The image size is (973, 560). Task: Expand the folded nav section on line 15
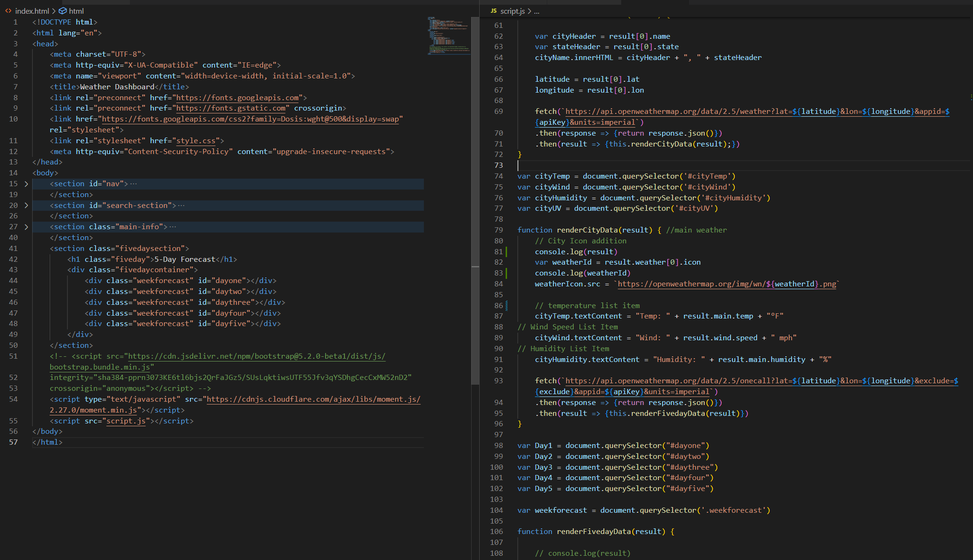click(x=26, y=184)
